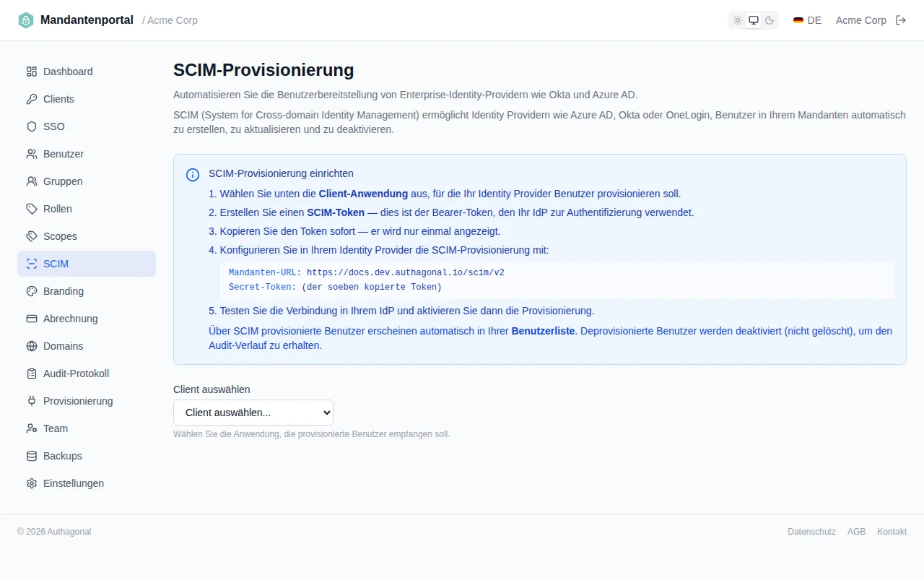Open the DE language selector
Viewport: 924px width, 578px height.
pos(807,20)
